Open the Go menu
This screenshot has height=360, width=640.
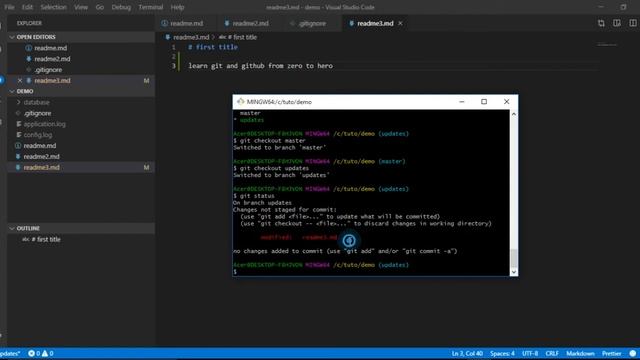(100, 7)
